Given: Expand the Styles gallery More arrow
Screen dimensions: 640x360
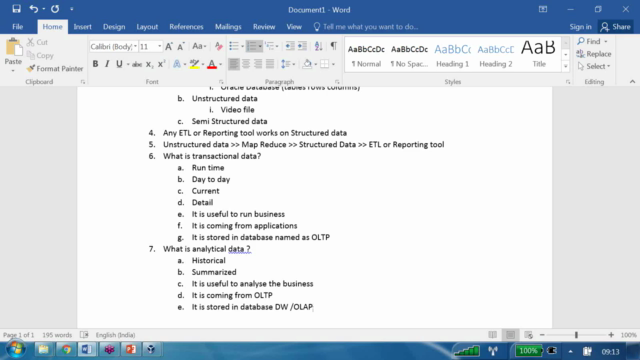Looking at the screenshot, I should tap(566, 66).
